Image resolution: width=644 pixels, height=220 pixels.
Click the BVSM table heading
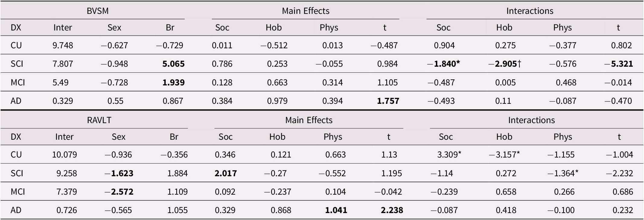97,11
